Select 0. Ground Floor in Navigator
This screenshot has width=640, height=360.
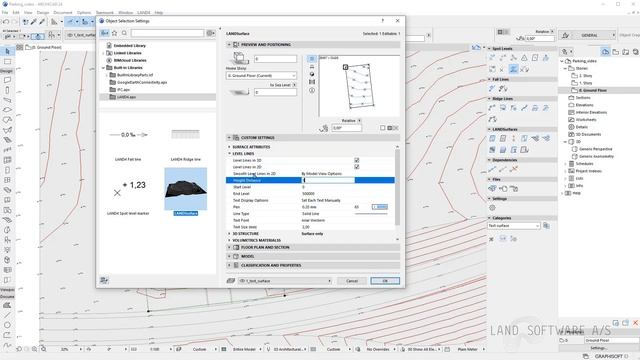pyautogui.click(x=592, y=90)
